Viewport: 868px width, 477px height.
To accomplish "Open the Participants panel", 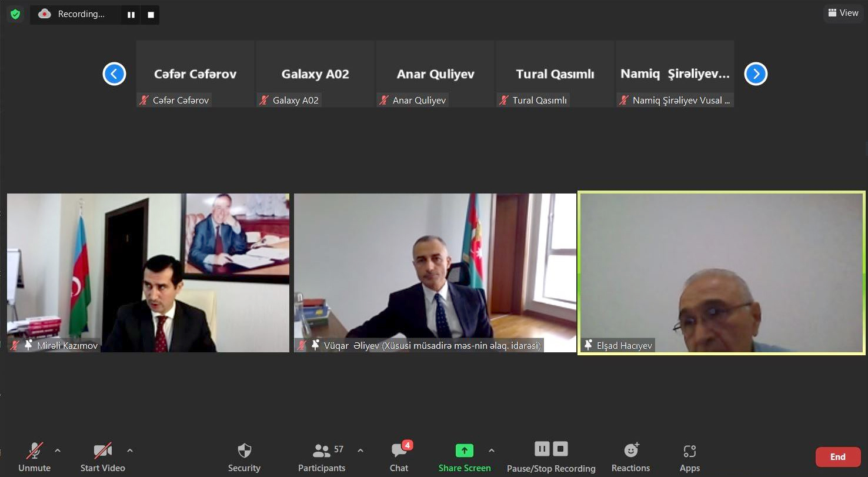I will tap(322, 457).
